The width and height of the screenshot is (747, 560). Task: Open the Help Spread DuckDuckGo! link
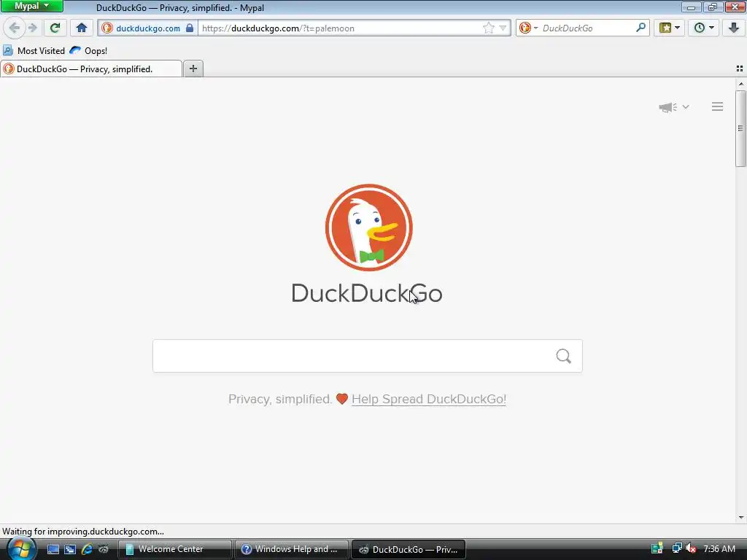[429, 399]
